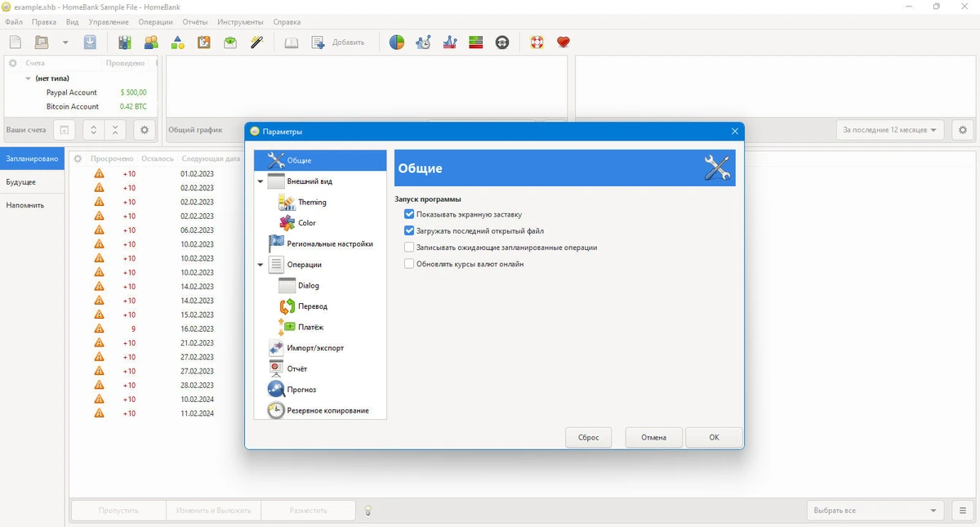The image size is (980, 527).
Task: Collapse the Операции tree section arrow
Action: [261, 265]
